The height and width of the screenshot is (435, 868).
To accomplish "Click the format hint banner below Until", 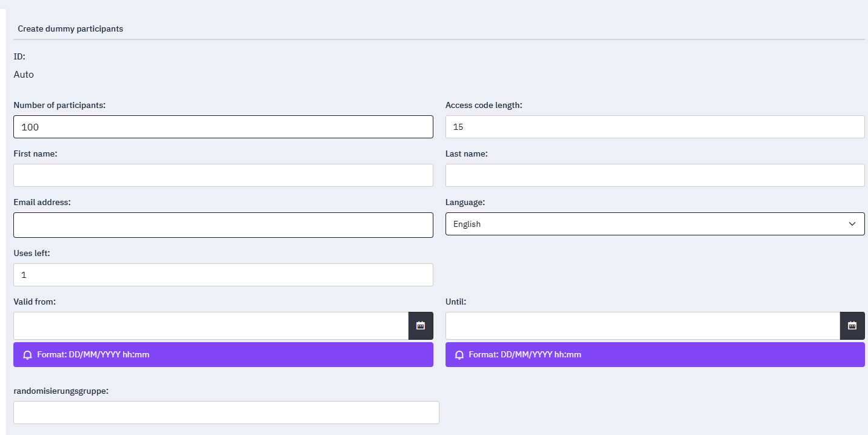I will tap(655, 355).
